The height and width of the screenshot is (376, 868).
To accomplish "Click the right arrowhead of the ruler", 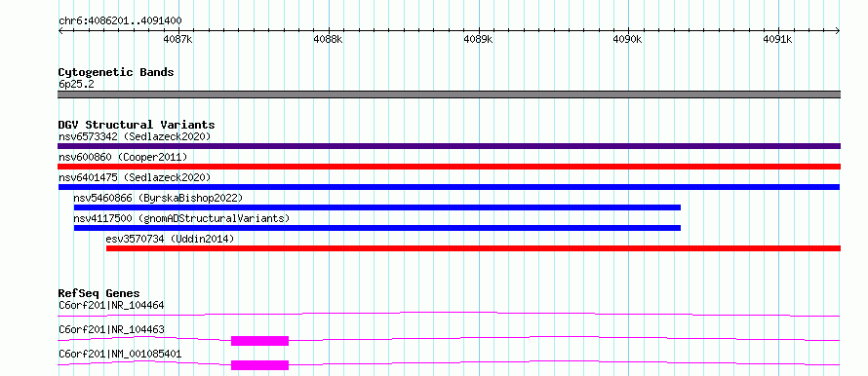I will click(x=838, y=31).
